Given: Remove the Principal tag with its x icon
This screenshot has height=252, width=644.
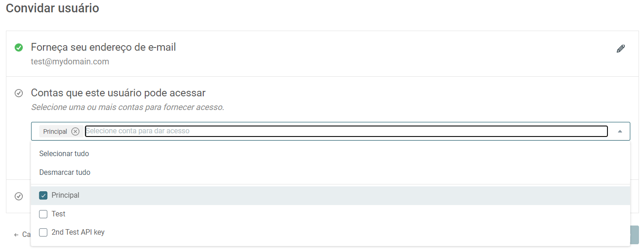Looking at the screenshot, I should click(75, 131).
